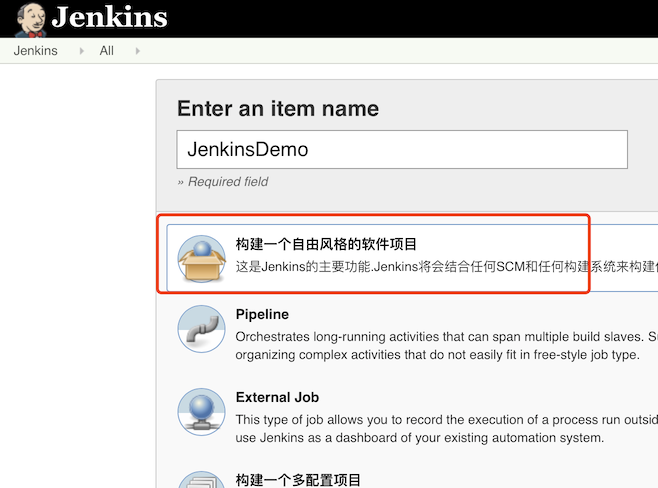Click the item name field containing JenkinsDemo

[402, 150]
